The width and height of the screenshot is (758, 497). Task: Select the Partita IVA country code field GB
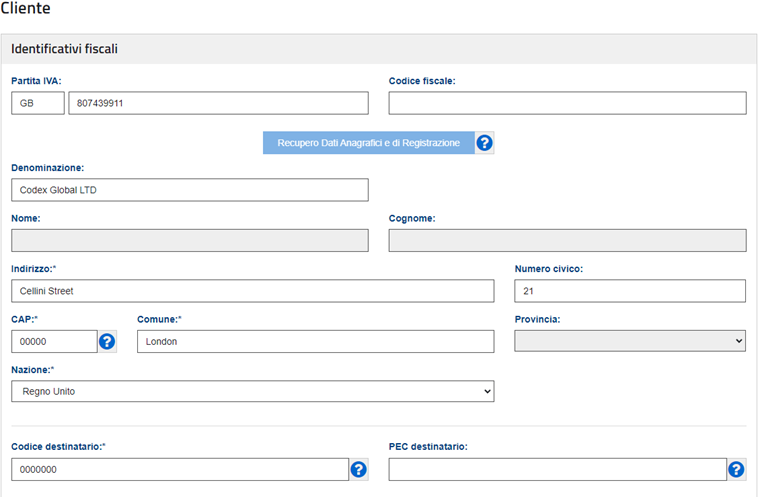click(38, 103)
